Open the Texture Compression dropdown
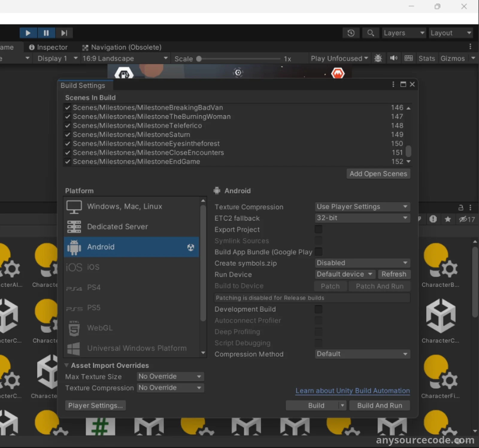The width and height of the screenshot is (479, 448). (x=362, y=207)
